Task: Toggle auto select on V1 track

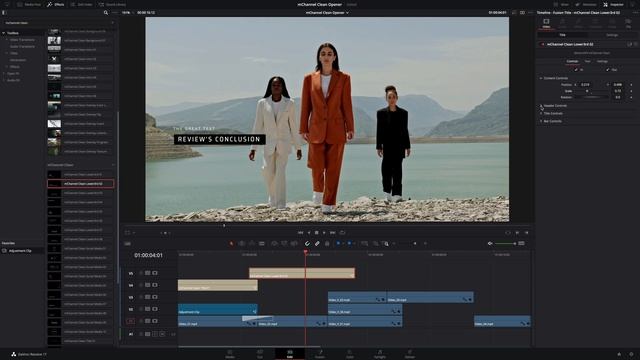Action: (147, 321)
